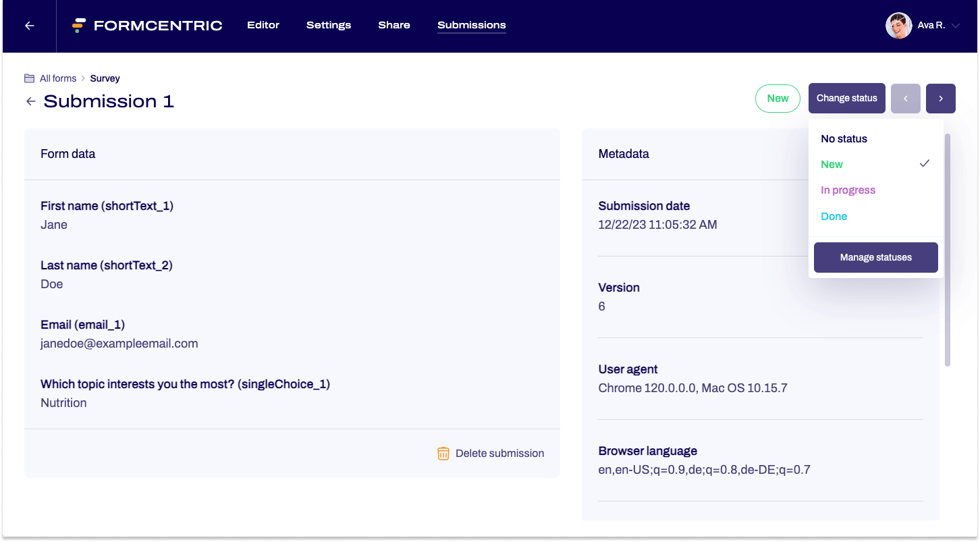The height and width of the screenshot is (542, 980).
Task: Open the Share section
Action: click(394, 25)
